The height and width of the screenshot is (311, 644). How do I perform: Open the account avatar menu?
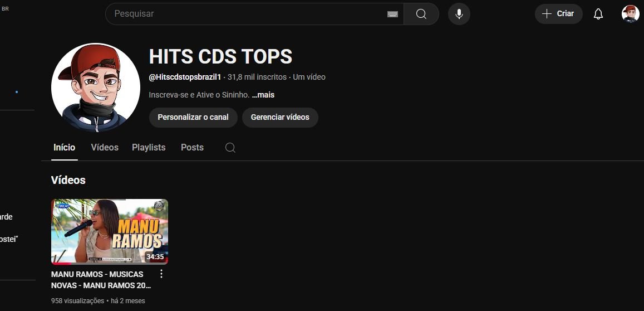630,14
